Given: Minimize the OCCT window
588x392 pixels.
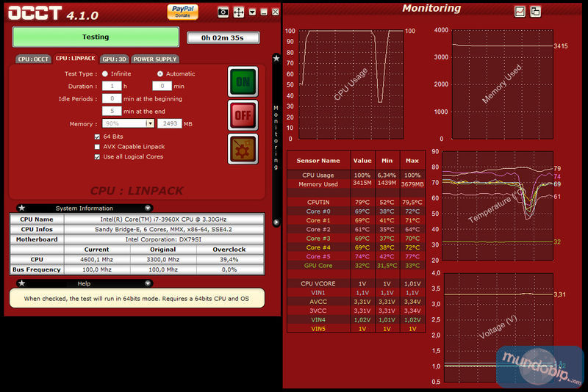Looking at the screenshot, I should 264,12.
